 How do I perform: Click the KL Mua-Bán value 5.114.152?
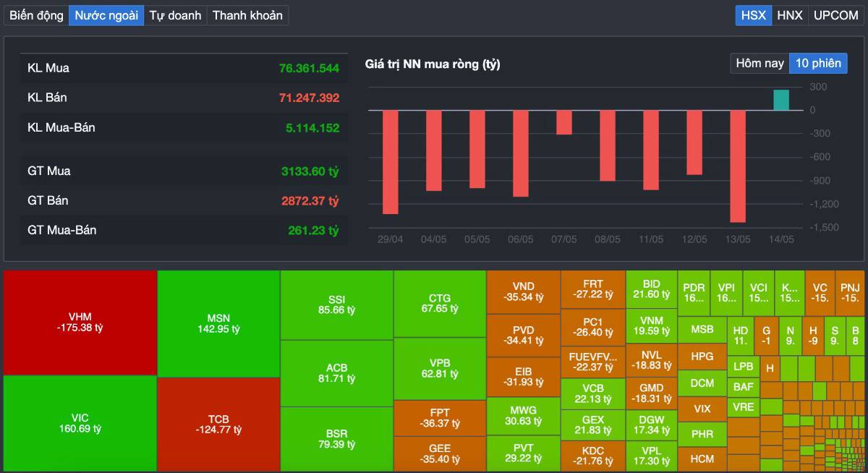click(312, 128)
